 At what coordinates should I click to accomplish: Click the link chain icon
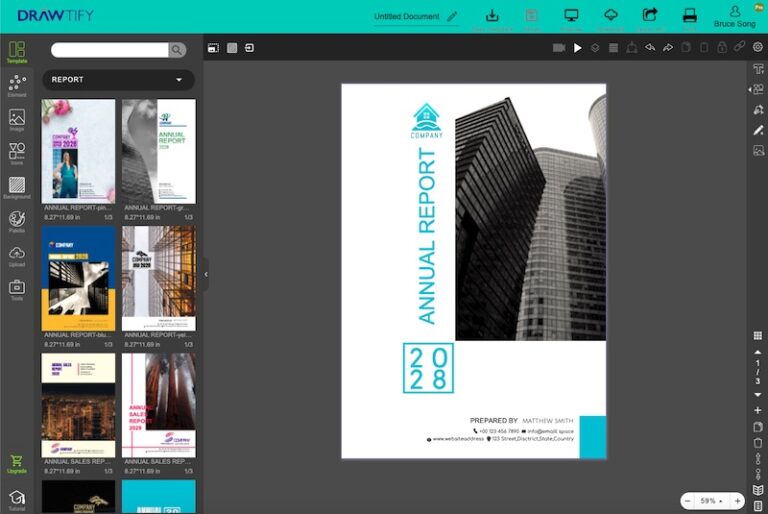click(740, 47)
